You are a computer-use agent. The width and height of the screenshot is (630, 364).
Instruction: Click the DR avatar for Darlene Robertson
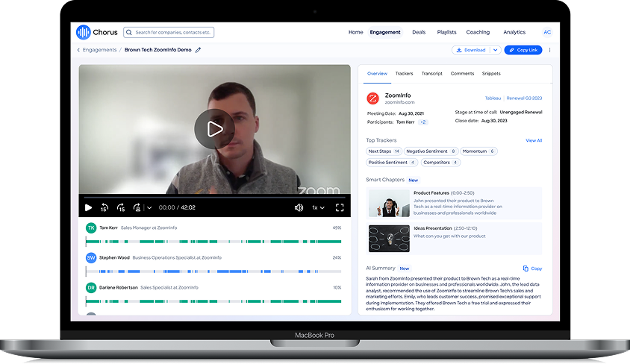91,288
